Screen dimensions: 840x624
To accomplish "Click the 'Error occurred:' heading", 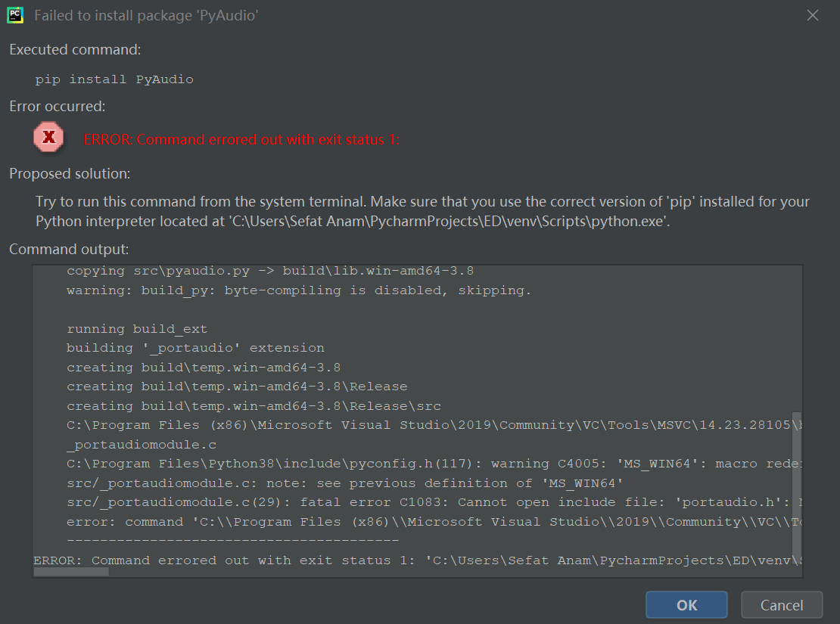I will point(58,106).
